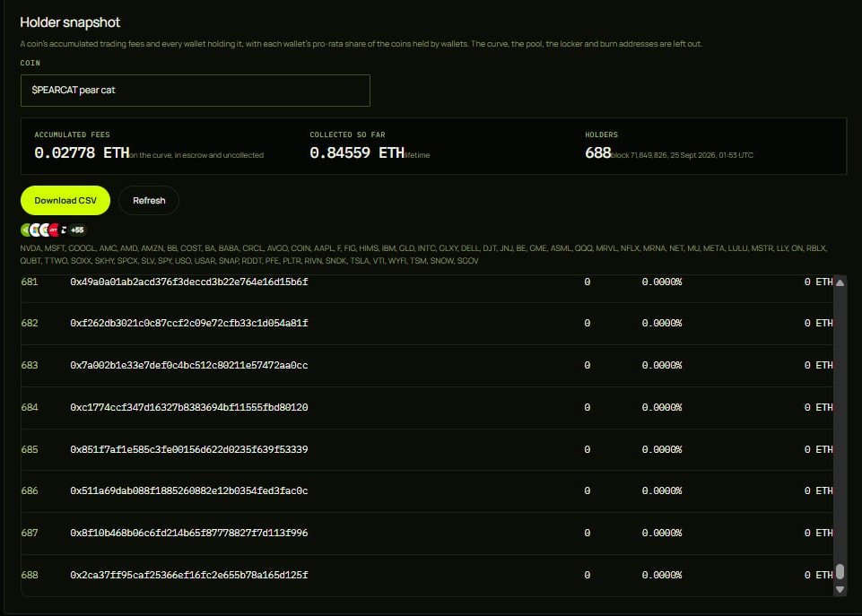Click the holder list scrollbar down arrow
862x616 pixels.
tap(840, 589)
